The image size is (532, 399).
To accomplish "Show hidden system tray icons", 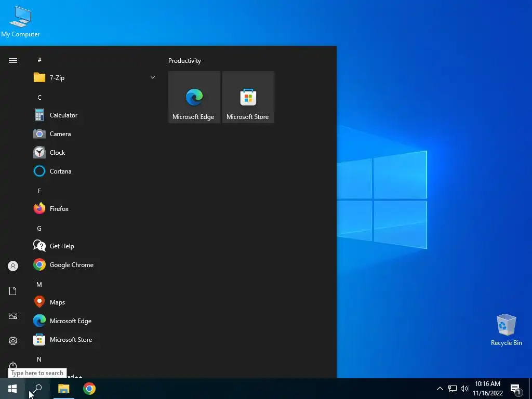I will pyautogui.click(x=440, y=389).
